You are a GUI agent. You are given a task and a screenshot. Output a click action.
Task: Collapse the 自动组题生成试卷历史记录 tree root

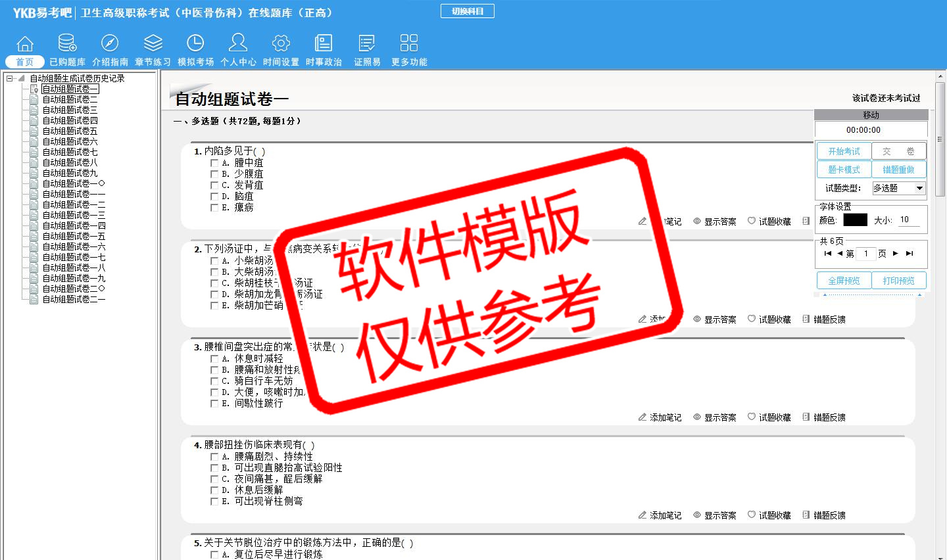[x=10, y=78]
